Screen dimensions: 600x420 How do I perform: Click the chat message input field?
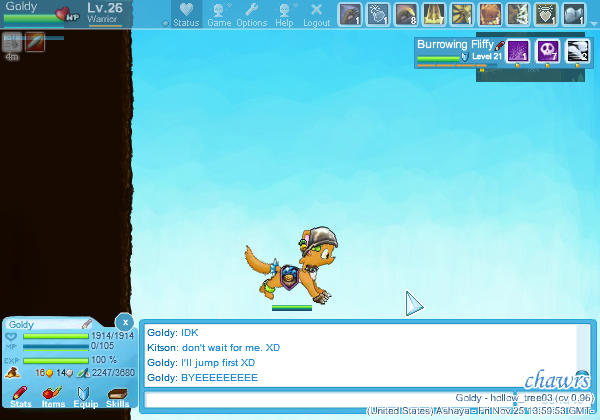(360, 399)
